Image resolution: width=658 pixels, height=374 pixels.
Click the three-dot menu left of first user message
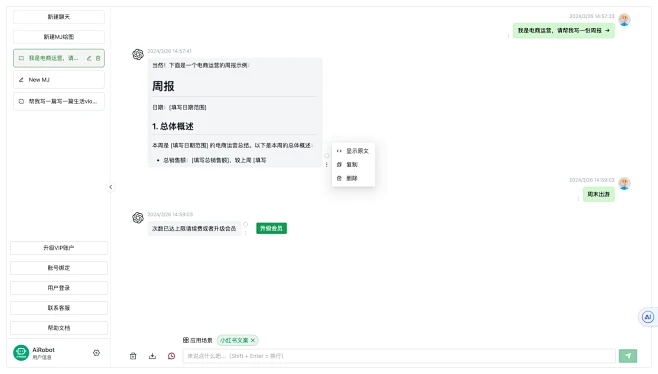pos(508,36)
